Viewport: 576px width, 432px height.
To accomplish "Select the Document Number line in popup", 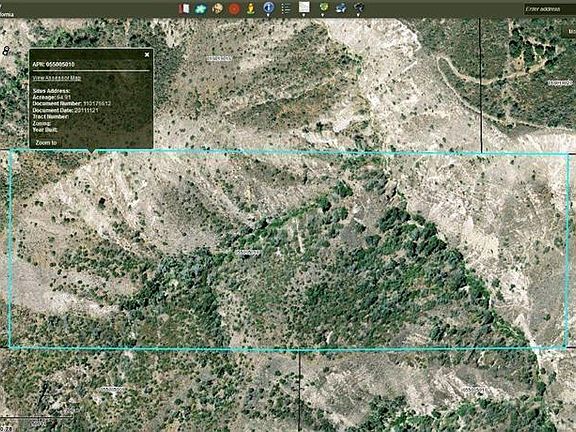I will (x=72, y=104).
